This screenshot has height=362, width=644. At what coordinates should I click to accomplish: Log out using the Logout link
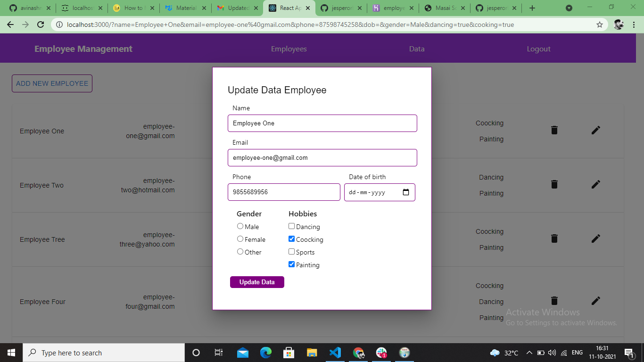[x=539, y=49]
